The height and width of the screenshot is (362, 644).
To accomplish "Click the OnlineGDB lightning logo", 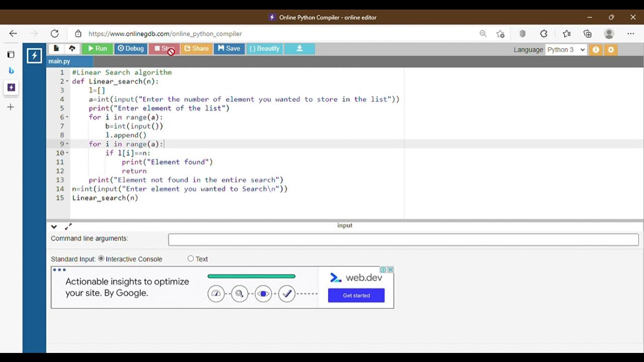I will pos(34,55).
